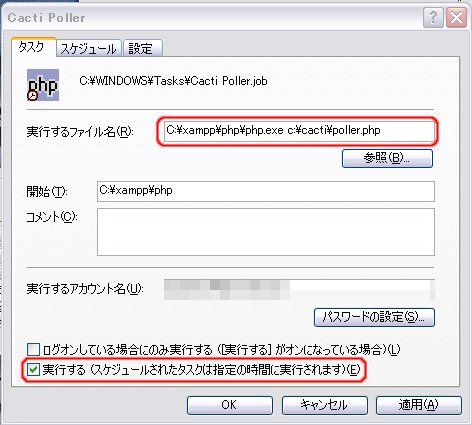
Task: Apply changes with 適用(A)
Action: (x=419, y=405)
